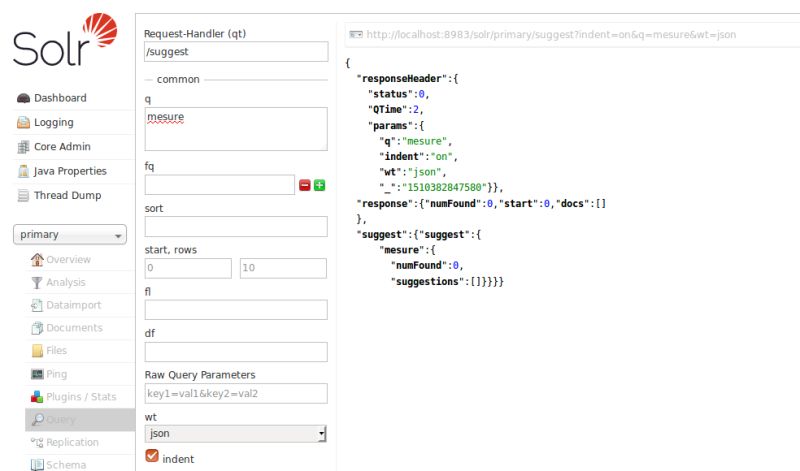
Task: Select Dataimport in core menu
Action: coord(73,305)
